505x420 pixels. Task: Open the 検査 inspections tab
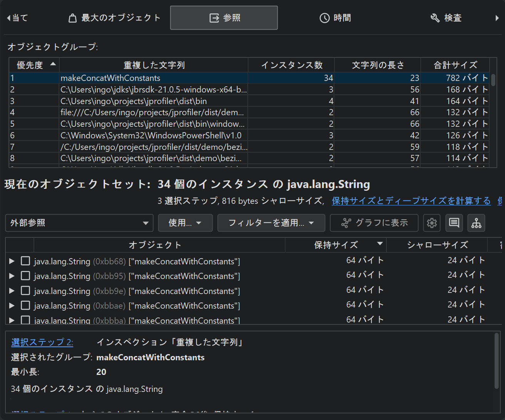tap(446, 18)
